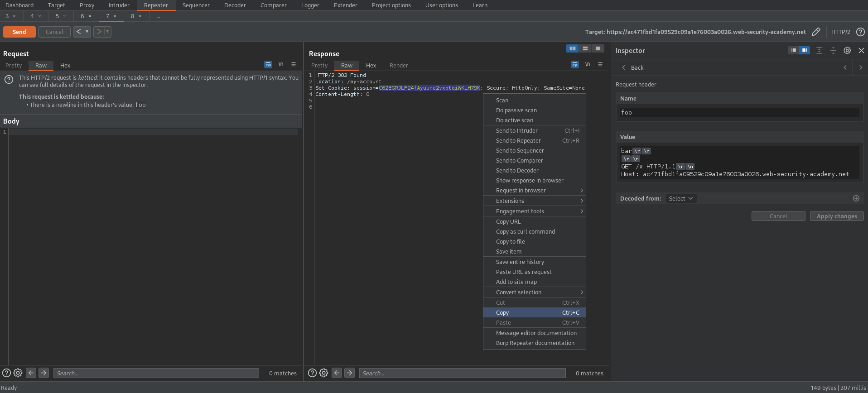Switch request view to Hex

pyautogui.click(x=65, y=65)
